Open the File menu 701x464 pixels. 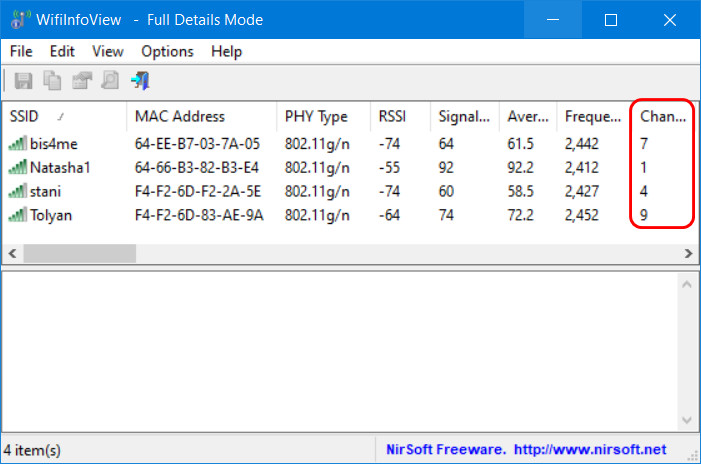21,51
